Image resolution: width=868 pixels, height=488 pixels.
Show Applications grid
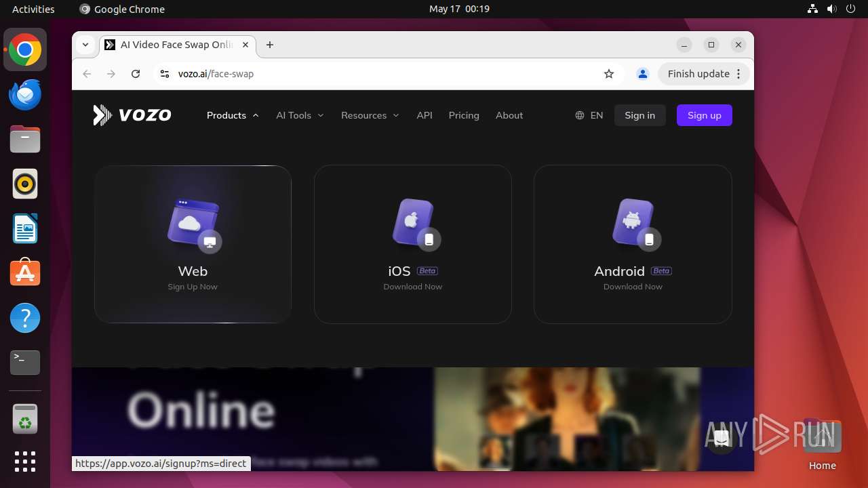tap(25, 462)
